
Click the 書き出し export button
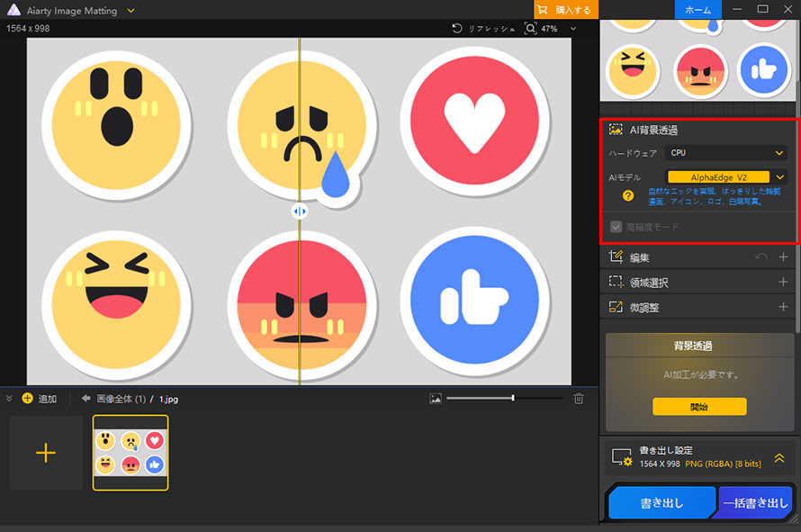[x=662, y=503]
